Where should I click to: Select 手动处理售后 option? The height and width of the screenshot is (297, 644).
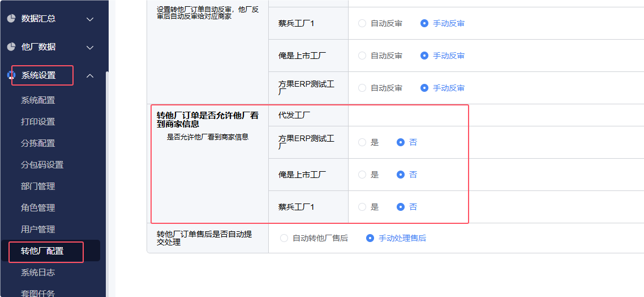click(x=370, y=237)
